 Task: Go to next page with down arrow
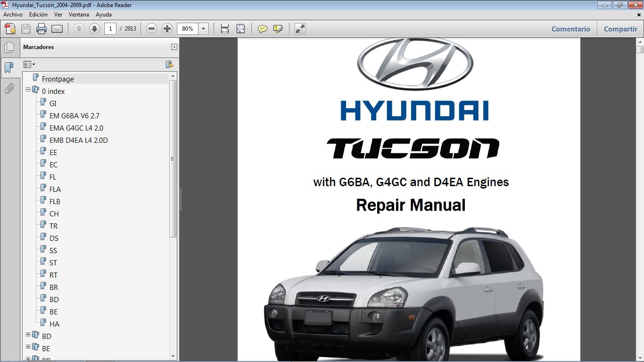[94, 29]
